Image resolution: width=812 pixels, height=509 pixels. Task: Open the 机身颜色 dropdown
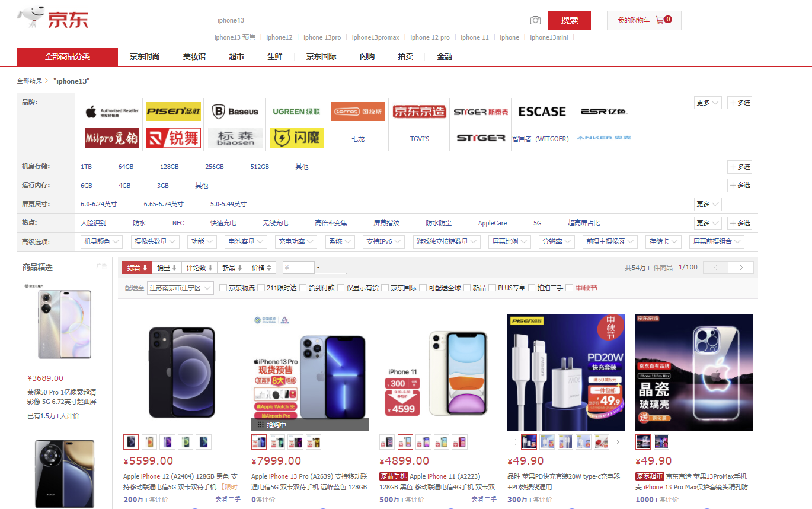[101, 241]
